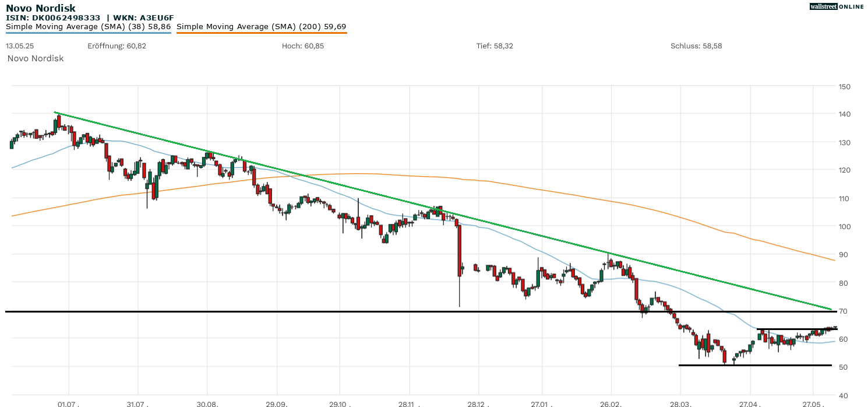Click the 140 price axis label

pos(844,114)
